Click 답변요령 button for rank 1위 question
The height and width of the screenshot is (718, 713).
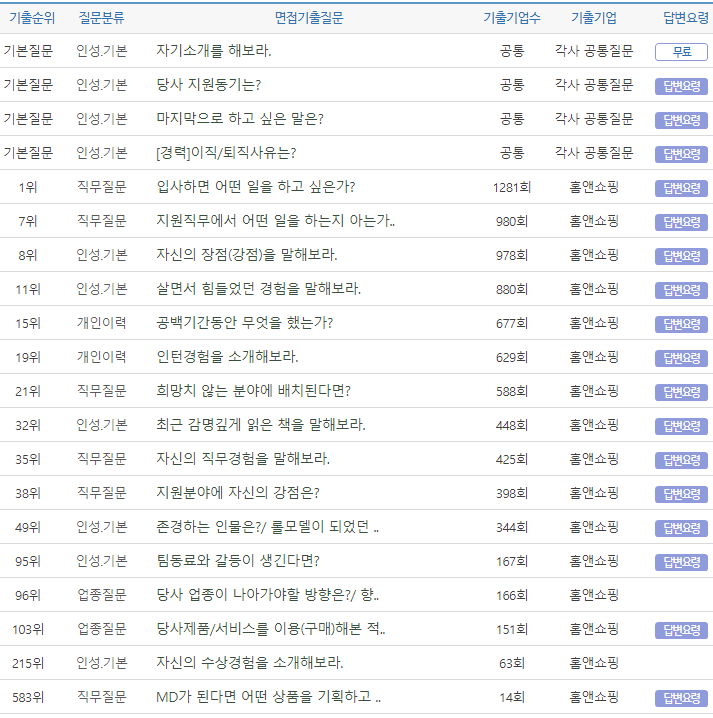[681, 188]
